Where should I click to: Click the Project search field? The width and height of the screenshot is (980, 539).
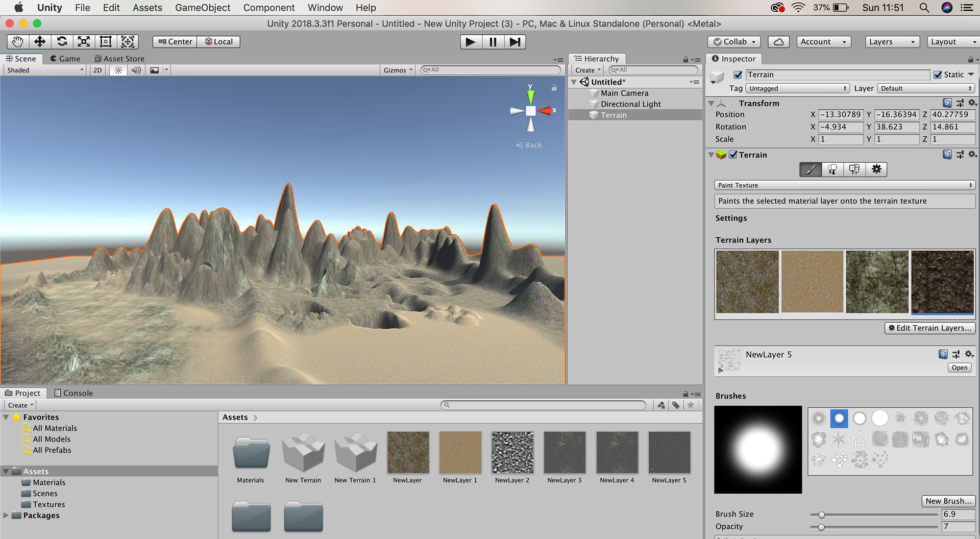click(x=543, y=405)
